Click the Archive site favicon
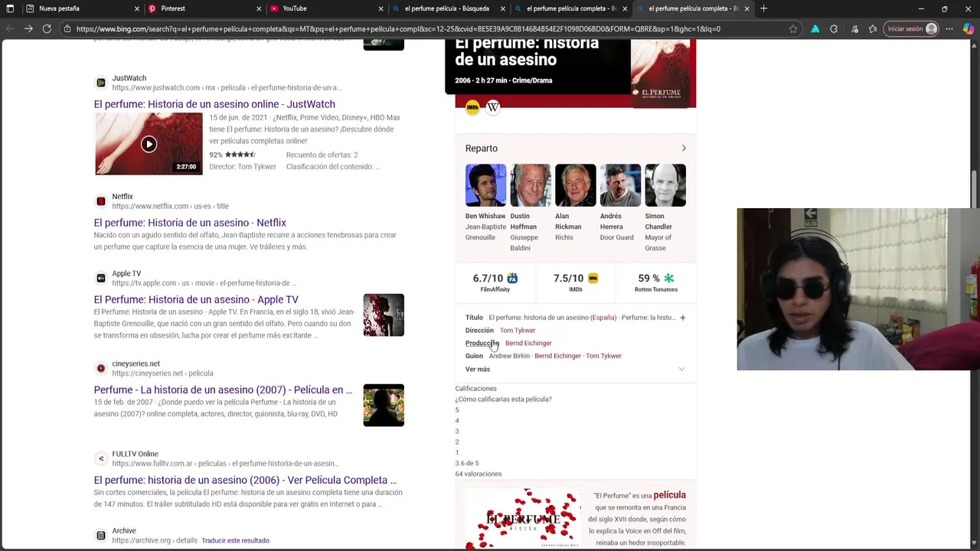980x551 pixels. pyautogui.click(x=101, y=535)
